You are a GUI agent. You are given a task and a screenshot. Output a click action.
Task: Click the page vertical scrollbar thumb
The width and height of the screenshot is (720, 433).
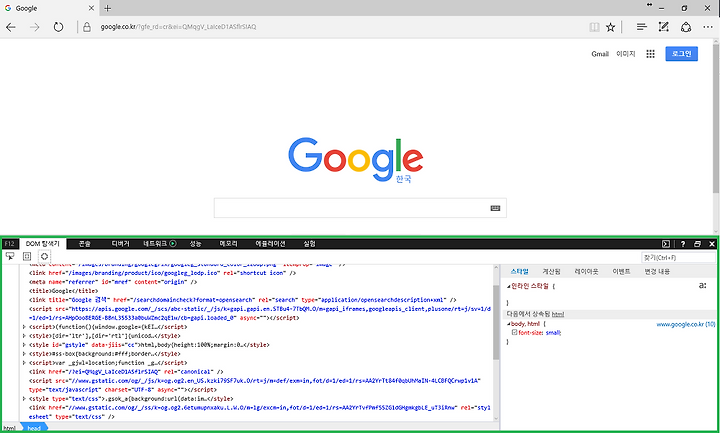click(716, 118)
